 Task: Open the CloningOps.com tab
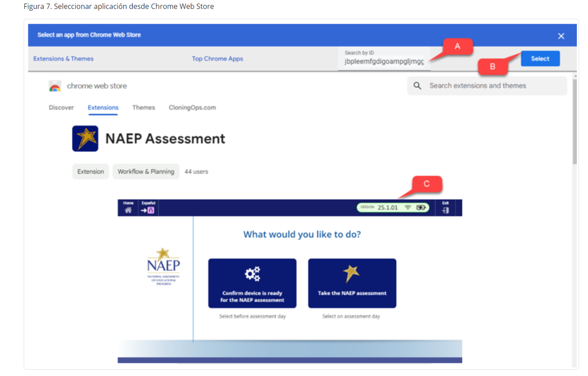pyautogui.click(x=192, y=108)
